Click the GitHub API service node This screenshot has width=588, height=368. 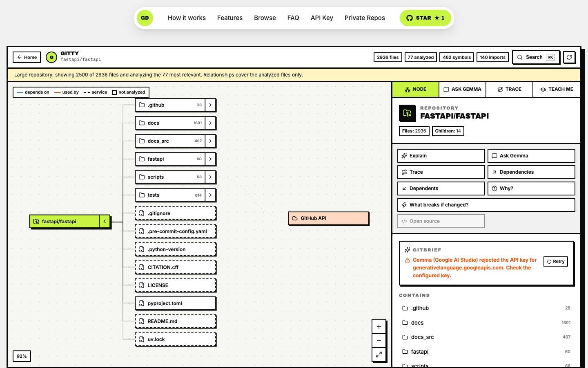[x=328, y=218]
